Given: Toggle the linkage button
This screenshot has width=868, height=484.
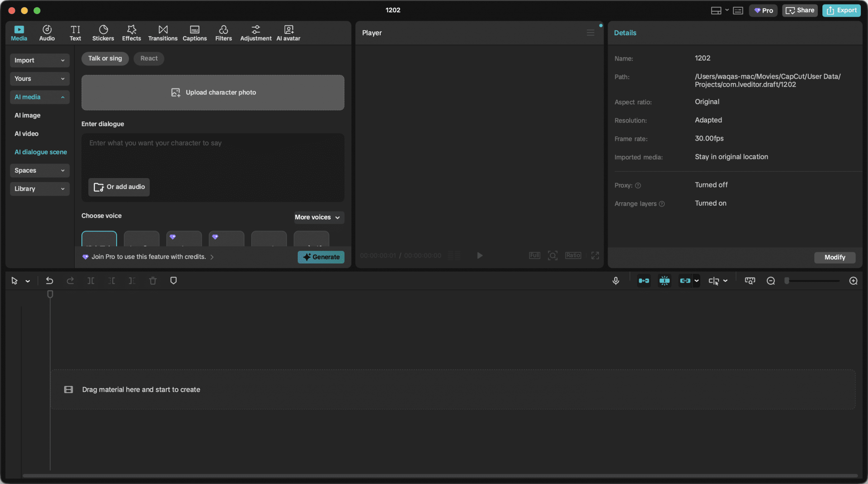Looking at the screenshot, I should [685, 281].
